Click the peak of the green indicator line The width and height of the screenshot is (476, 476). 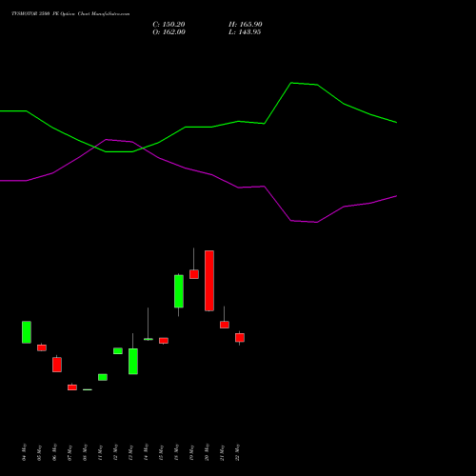(291, 83)
